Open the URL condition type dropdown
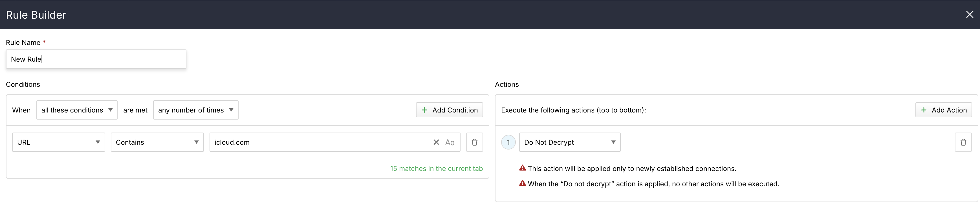The height and width of the screenshot is (223, 980). pos(58,142)
